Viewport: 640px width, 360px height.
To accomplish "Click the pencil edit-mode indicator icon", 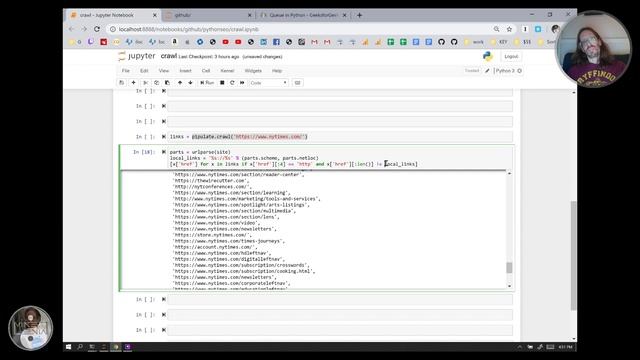I will 487,71.
